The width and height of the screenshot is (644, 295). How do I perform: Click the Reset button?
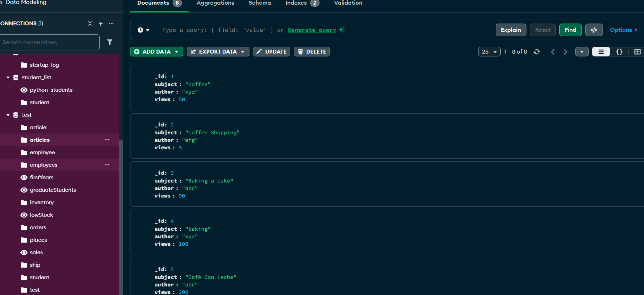click(x=543, y=30)
